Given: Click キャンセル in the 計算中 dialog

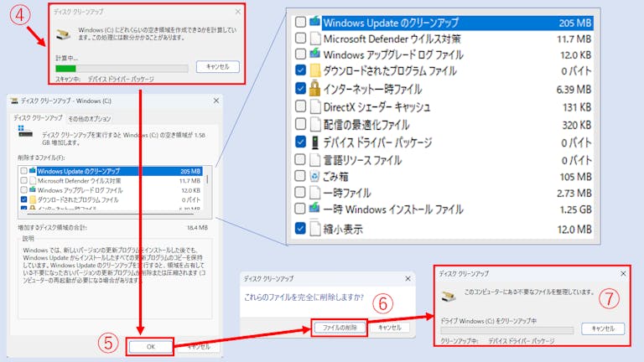Looking at the screenshot, I should tap(218, 66).
